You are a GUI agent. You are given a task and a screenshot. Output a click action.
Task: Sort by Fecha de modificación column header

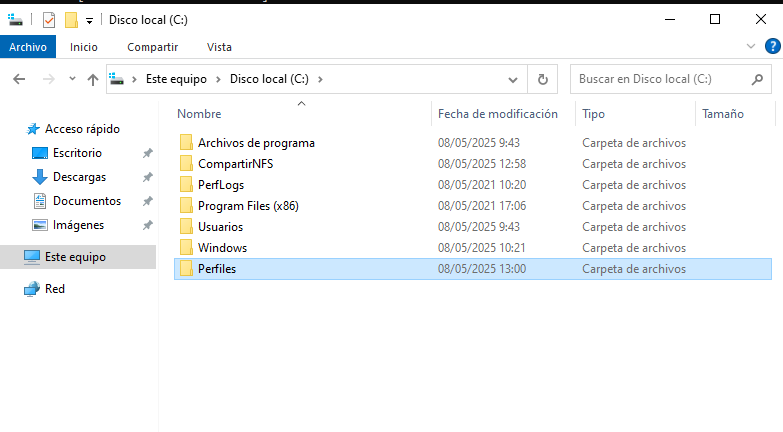pyautogui.click(x=497, y=114)
